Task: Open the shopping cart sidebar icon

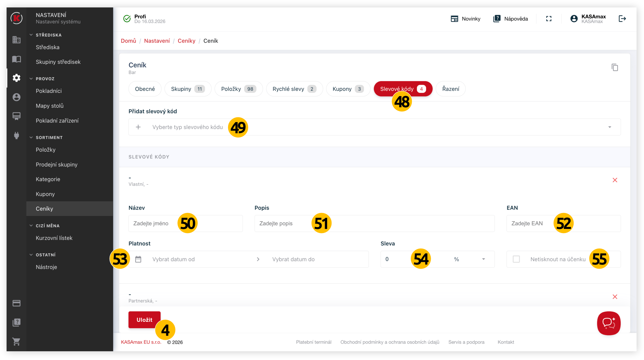Action: coord(16,341)
